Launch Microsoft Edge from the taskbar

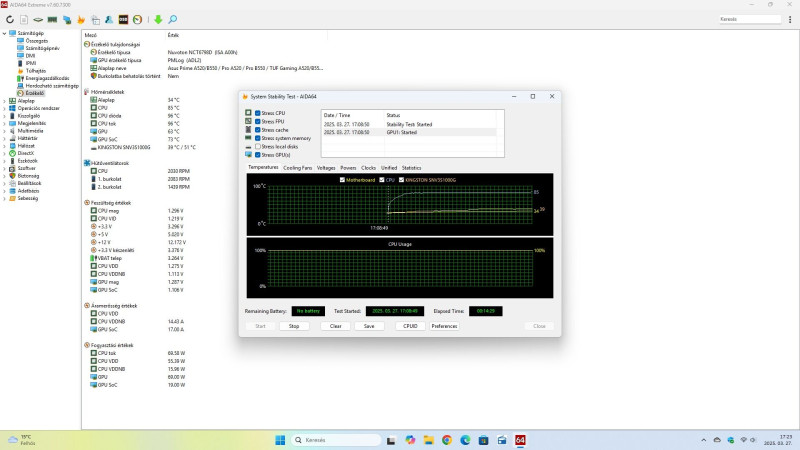(x=465, y=440)
